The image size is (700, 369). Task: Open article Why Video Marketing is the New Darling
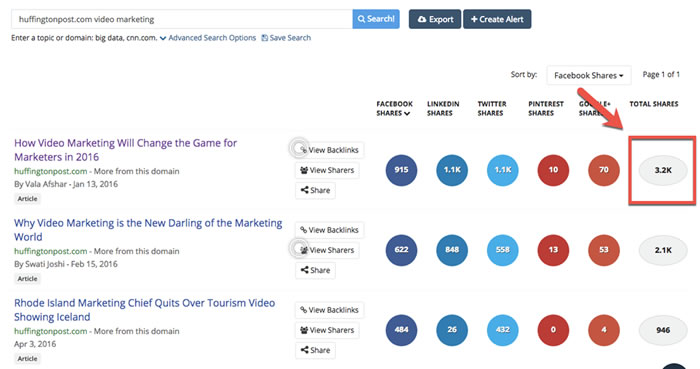[x=148, y=230]
